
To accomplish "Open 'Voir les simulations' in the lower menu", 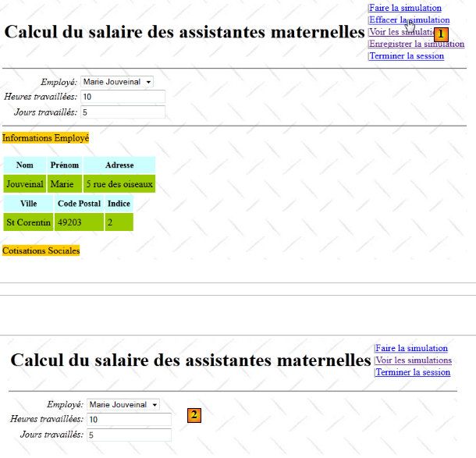I will (x=413, y=360).
